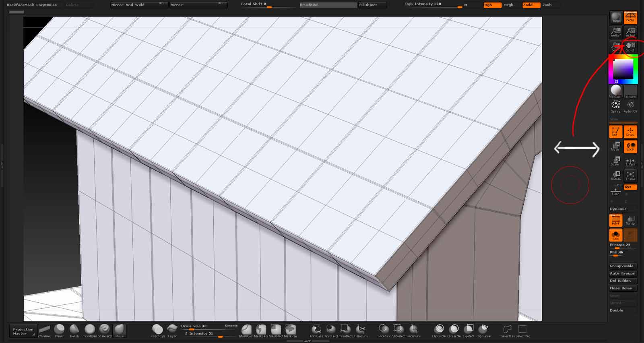Select the ClipCurve brush
Viewport: 644px width, 343px height.
coord(483,331)
